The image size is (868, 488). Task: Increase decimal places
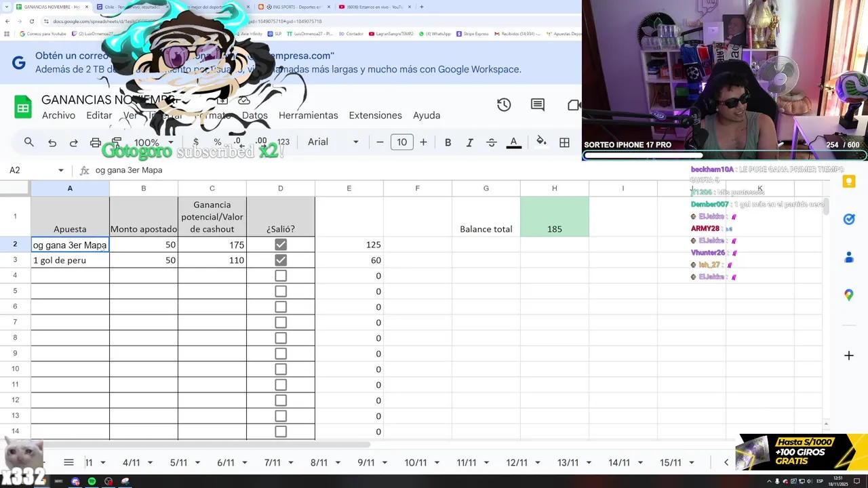261,142
